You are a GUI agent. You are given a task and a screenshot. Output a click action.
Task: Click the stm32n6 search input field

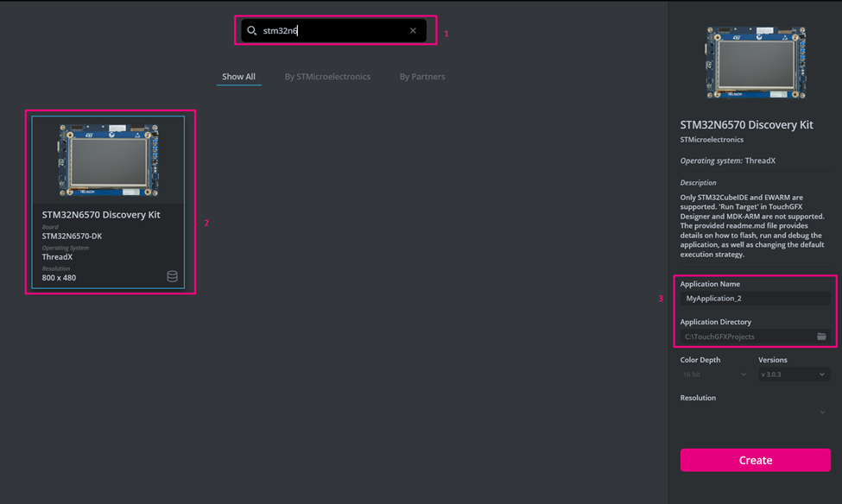tap(333, 30)
